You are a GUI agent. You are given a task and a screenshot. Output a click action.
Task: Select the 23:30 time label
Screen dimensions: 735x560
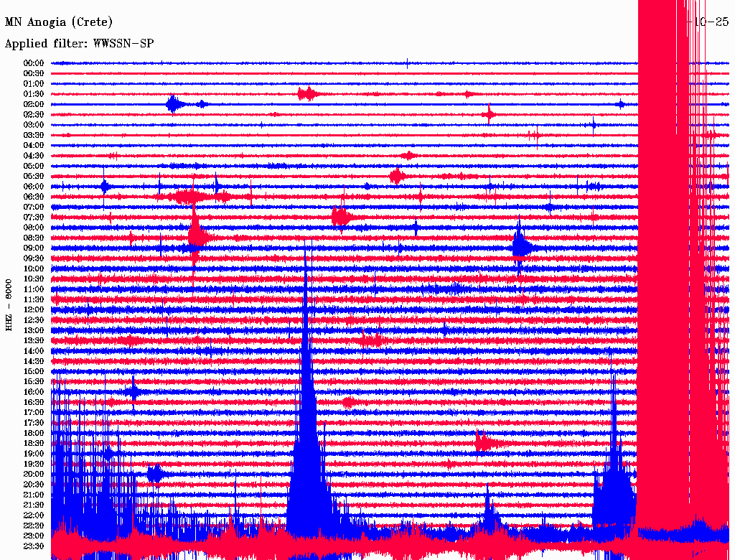click(x=34, y=546)
